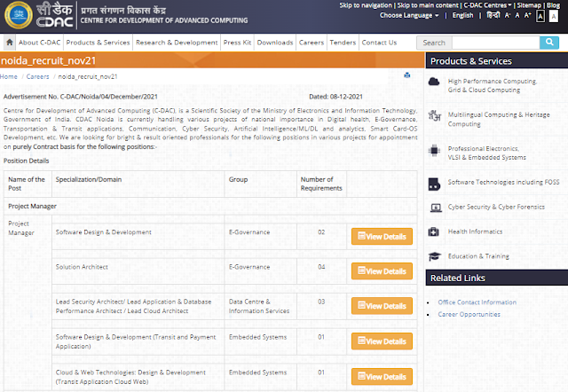The image size is (568, 392).
Task: Click the Multilingual Computing icon
Action: (434, 115)
